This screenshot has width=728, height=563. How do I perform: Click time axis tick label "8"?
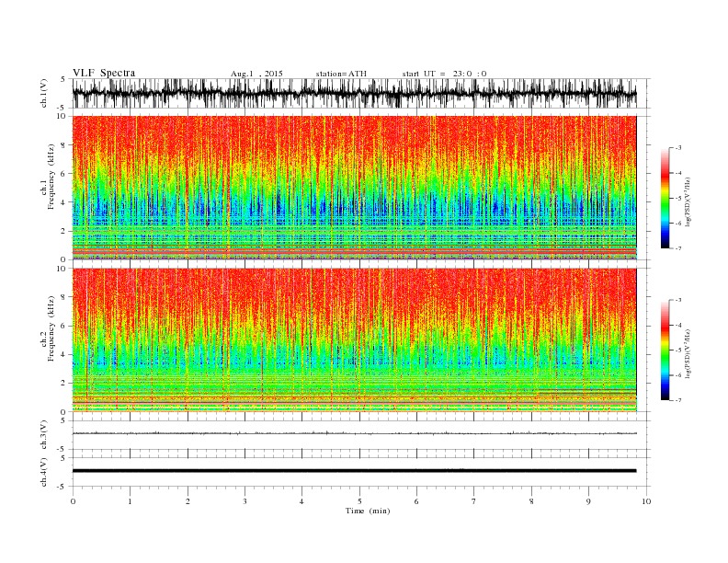click(531, 501)
